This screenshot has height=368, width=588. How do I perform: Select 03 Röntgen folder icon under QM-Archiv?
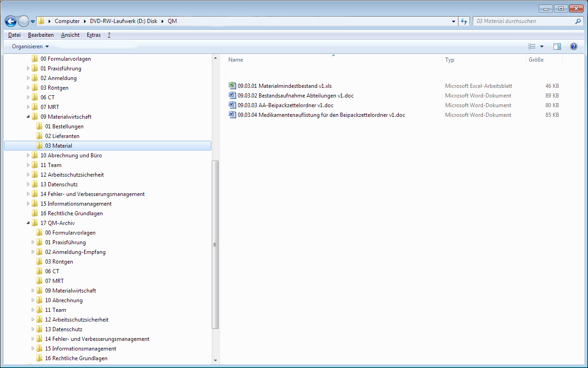(40, 261)
